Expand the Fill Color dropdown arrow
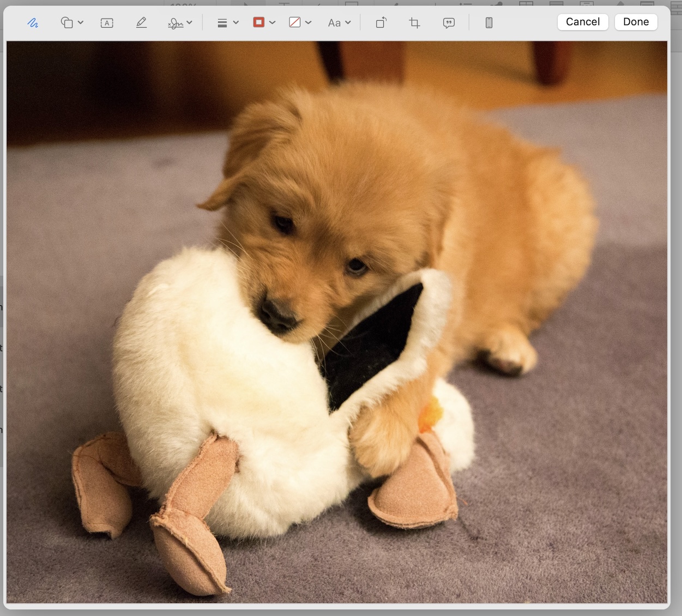 (x=308, y=23)
